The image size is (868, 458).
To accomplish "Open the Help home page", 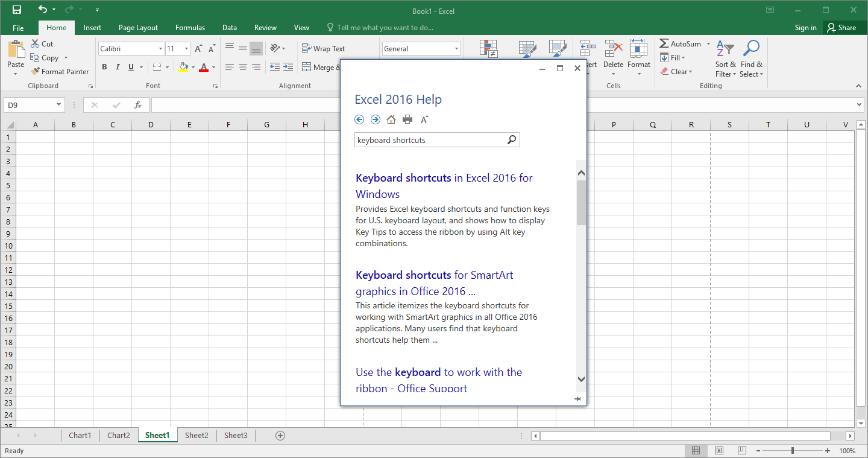I will click(x=391, y=119).
